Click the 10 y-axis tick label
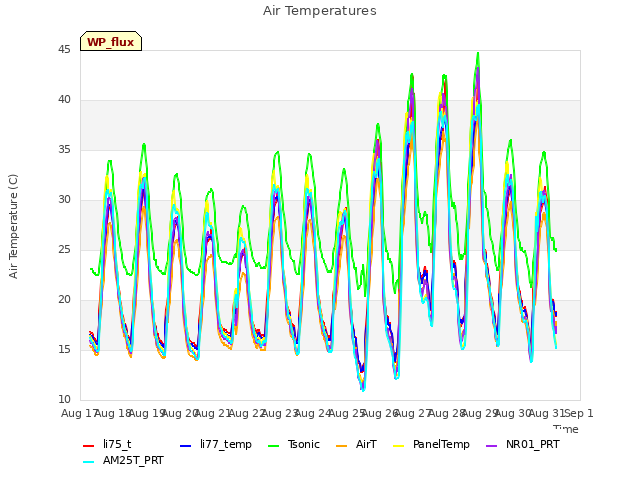 [64, 400]
